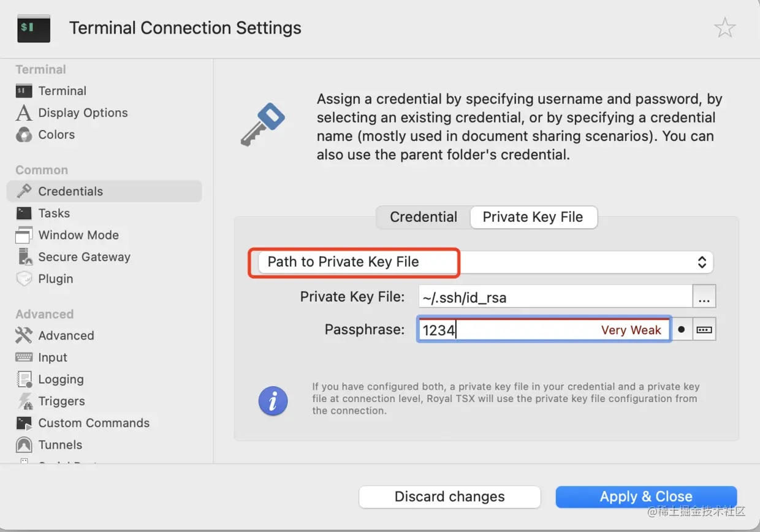Image resolution: width=760 pixels, height=532 pixels.
Task: Browse for private key file with ellipsis button
Action: [704, 298]
